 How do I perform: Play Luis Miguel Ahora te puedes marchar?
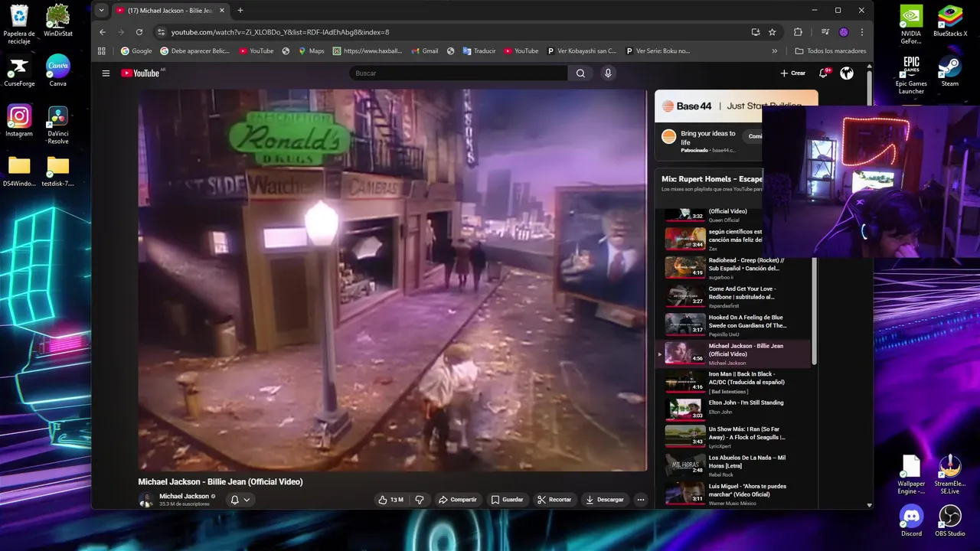[733, 495]
